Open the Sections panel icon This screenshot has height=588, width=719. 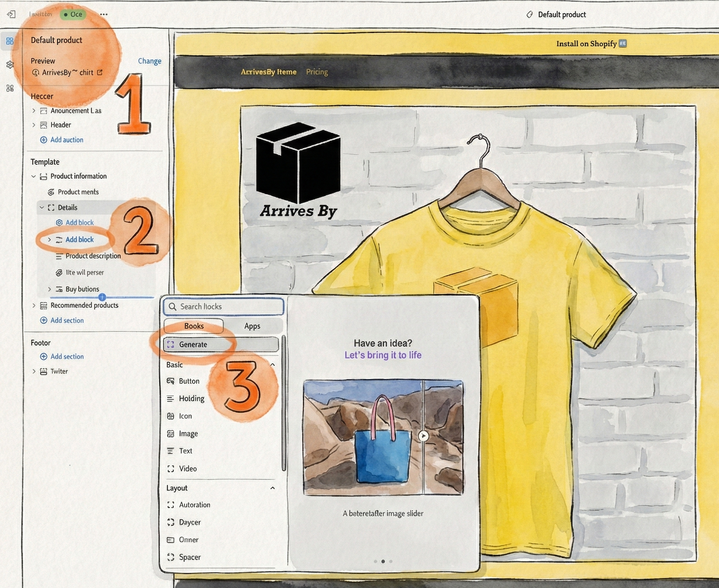pyautogui.click(x=10, y=41)
